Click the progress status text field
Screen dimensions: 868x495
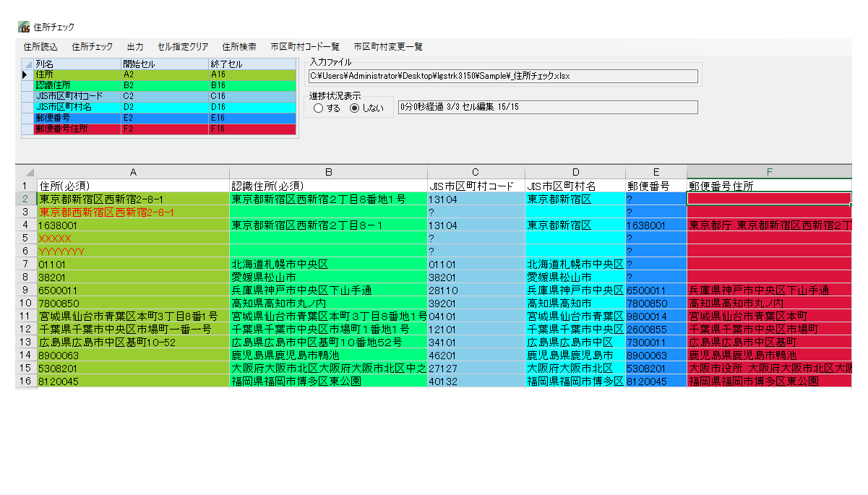548,107
